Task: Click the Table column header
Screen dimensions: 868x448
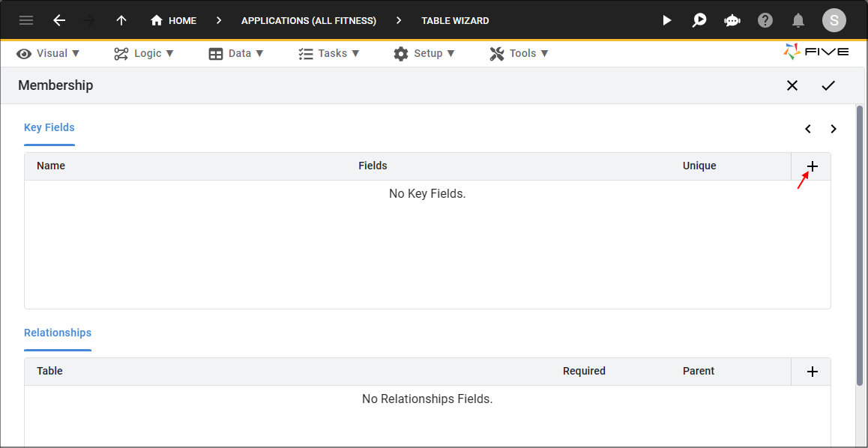Action: click(49, 371)
